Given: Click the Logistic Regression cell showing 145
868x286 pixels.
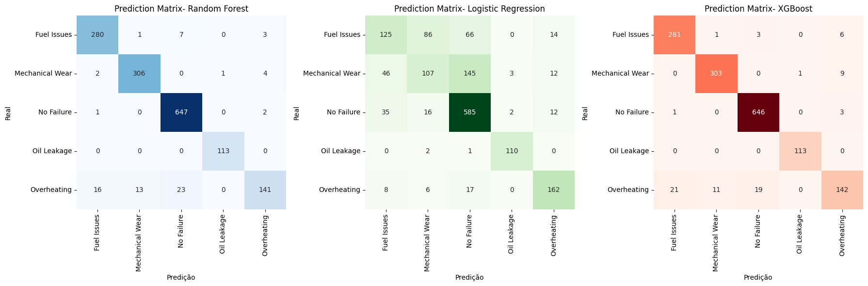Looking at the screenshot, I should tap(469, 74).
